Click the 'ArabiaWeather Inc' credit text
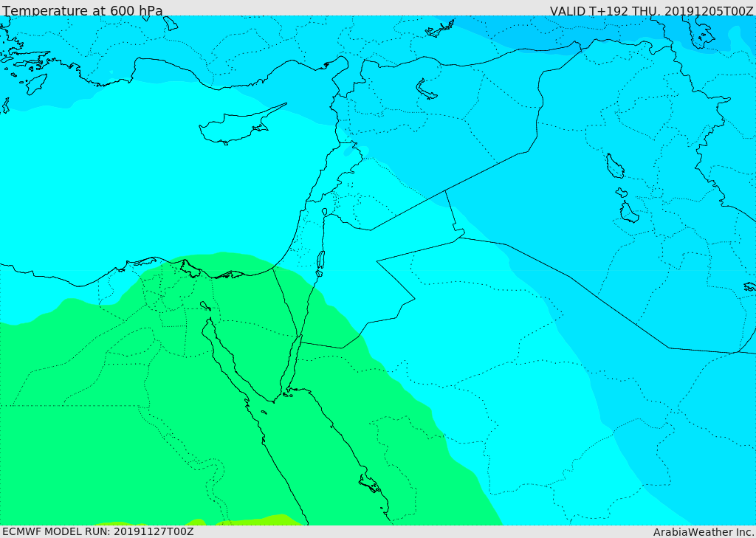This screenshot has width=756, height=538. coord(703,532)
